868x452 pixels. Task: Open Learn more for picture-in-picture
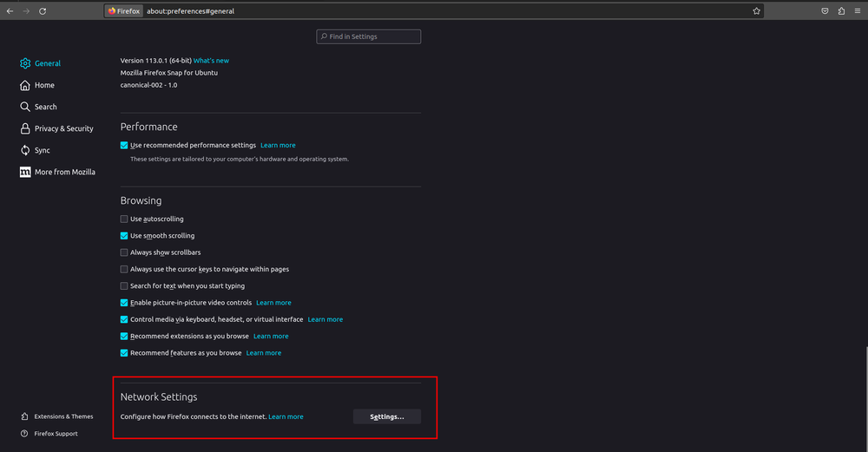pos(273,303)
